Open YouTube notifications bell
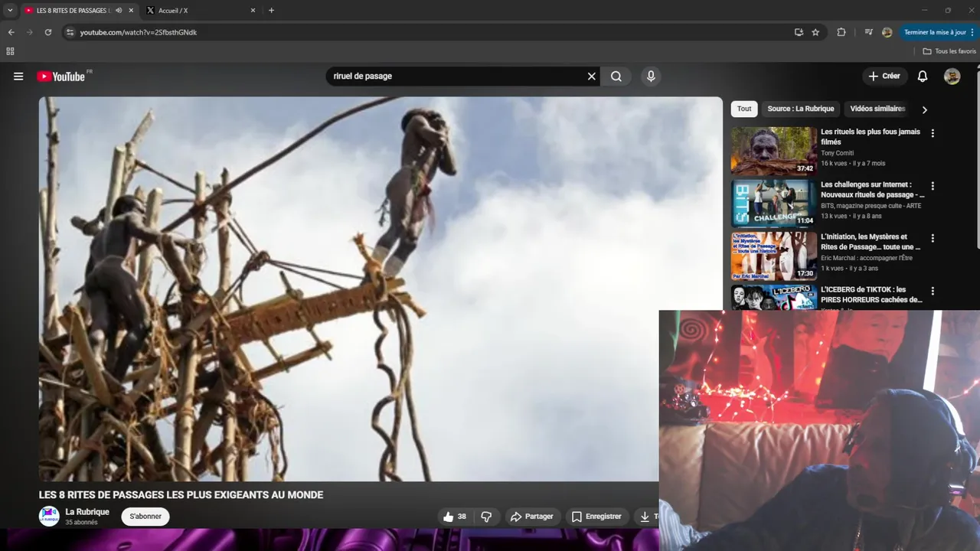The height and width of the screenshot is (551, 980). pyautogui.click(x=923, y=77)
